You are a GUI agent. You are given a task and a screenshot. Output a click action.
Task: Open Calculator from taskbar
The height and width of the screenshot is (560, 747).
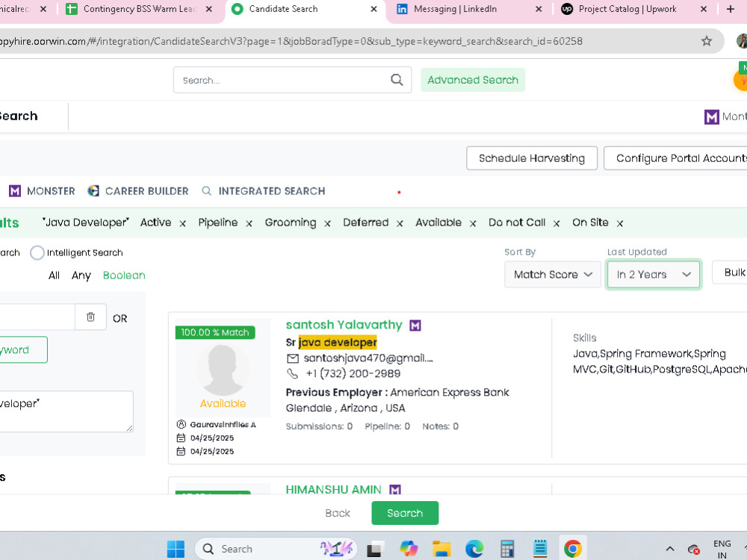tap(507, 549)
